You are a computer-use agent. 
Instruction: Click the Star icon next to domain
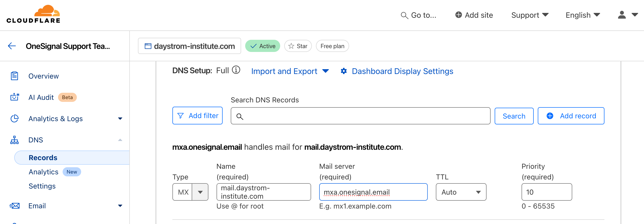291,46
